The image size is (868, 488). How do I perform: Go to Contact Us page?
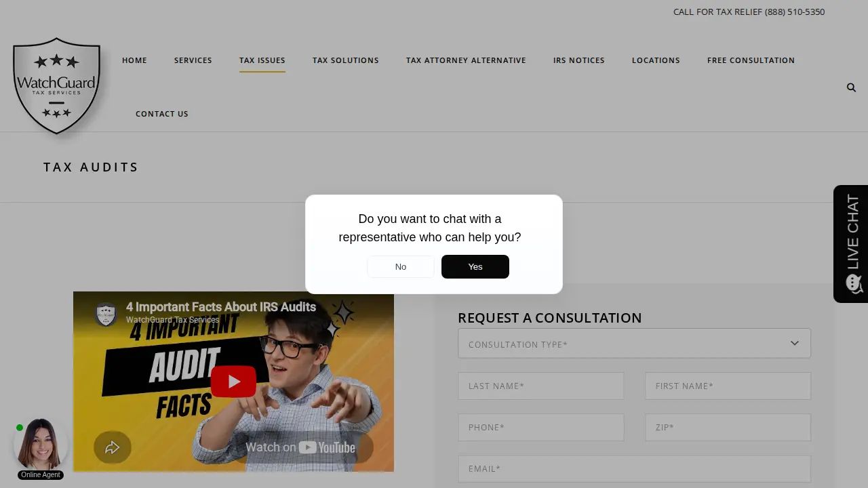pyautogui.click(x=162, y=114)
